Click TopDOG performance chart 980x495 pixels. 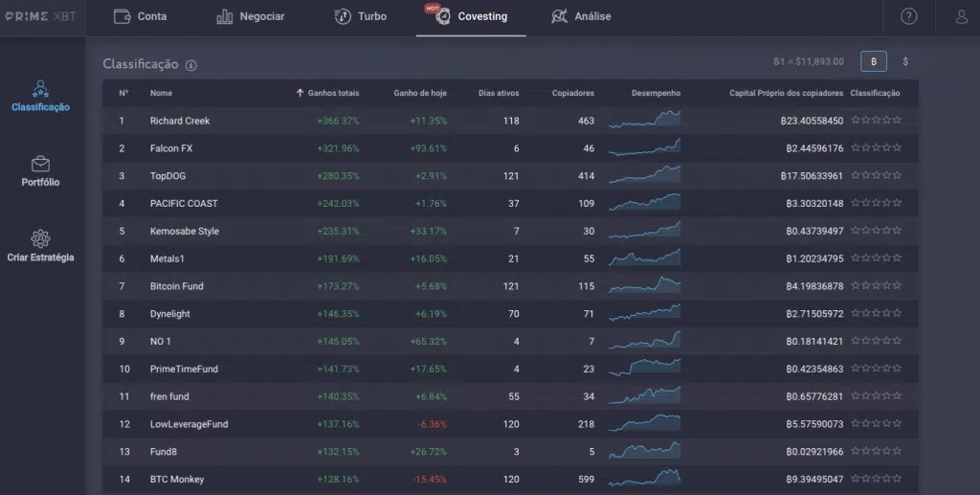coord(644,174)
